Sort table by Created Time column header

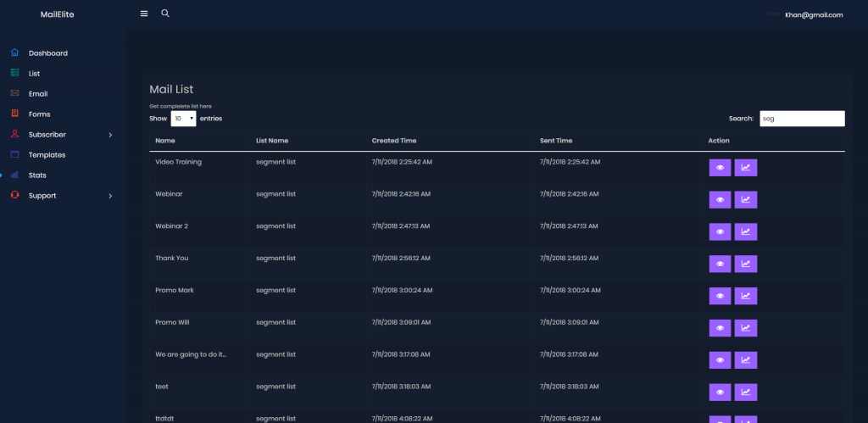(394, 141)
